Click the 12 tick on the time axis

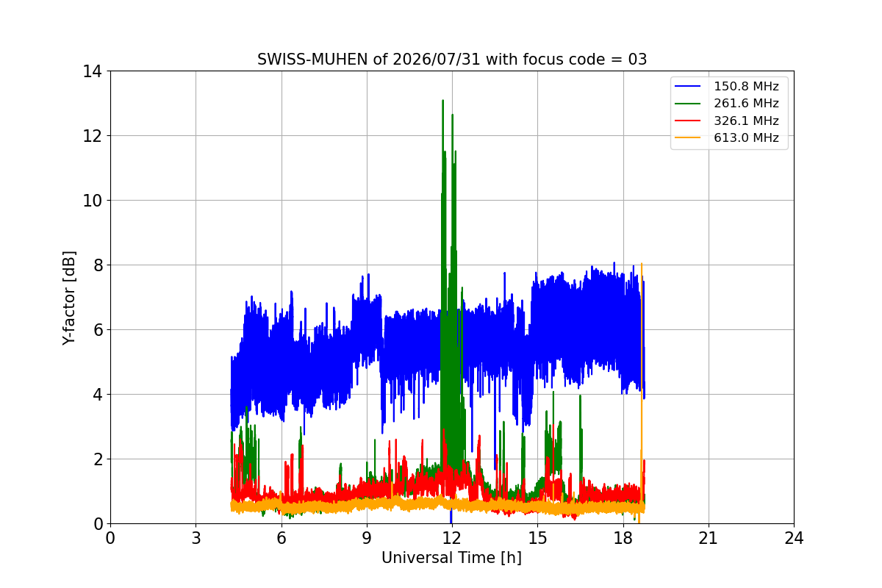pos(452,538)
